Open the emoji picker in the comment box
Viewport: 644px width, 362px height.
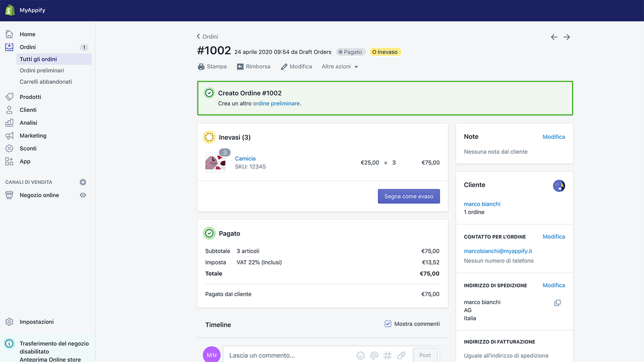click(x=360, y=355)
